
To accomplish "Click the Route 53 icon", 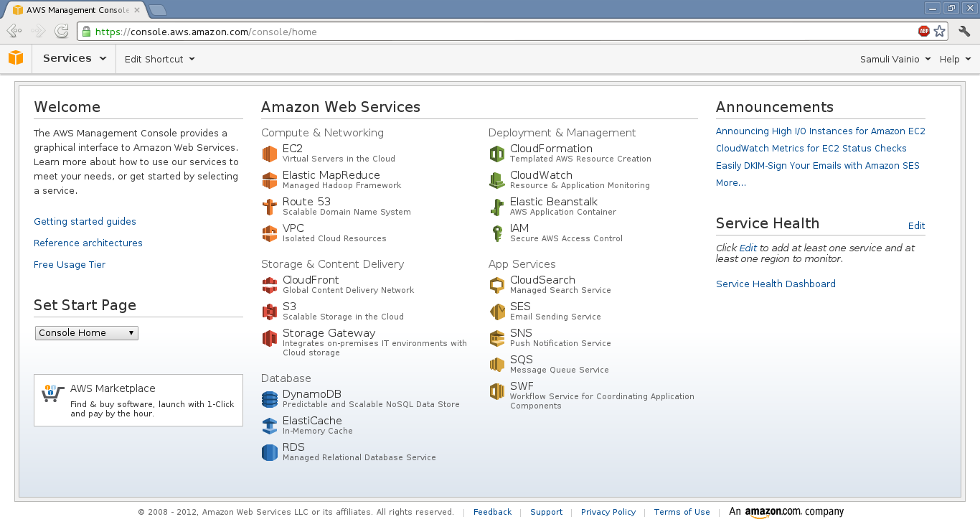I will click(270, 207).
